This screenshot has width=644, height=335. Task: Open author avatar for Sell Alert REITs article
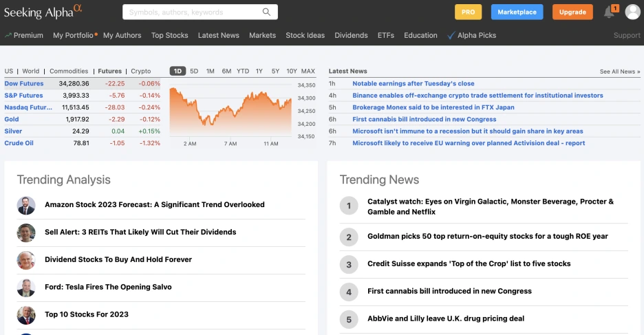tap(26, 233)
